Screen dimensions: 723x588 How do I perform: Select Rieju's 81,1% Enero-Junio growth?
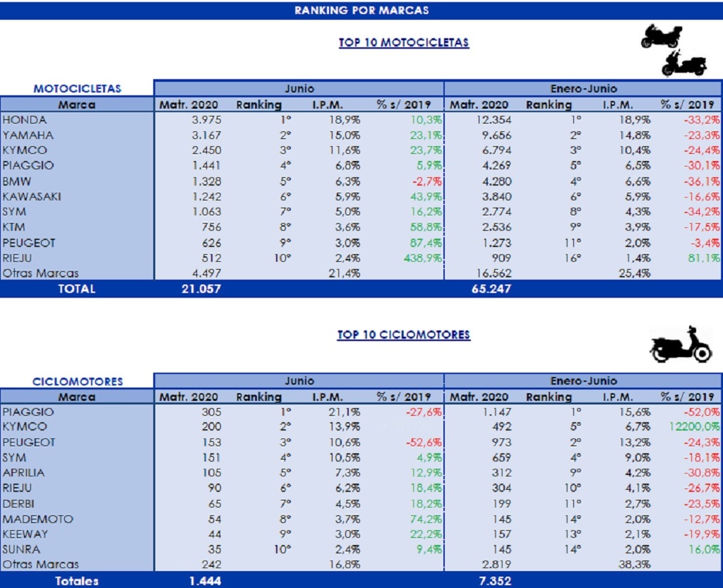(x=704, y=258)
